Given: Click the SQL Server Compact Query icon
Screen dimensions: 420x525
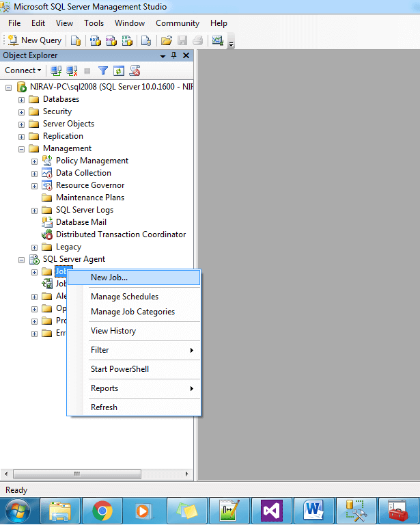Looking at the screenshot, I should (146, 40).
